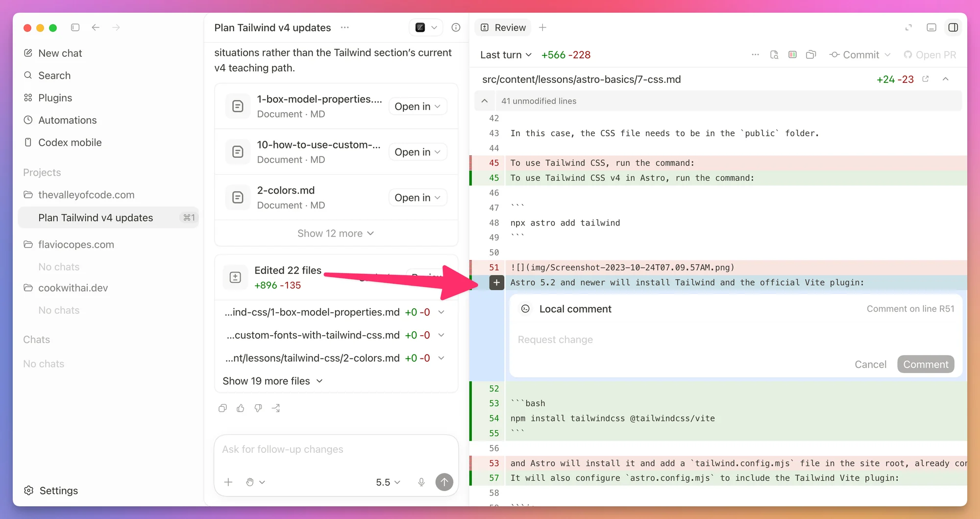Click the copy stack icon in the review toolbar
Screen dimensions: 980x519
(x=811, y=55)
